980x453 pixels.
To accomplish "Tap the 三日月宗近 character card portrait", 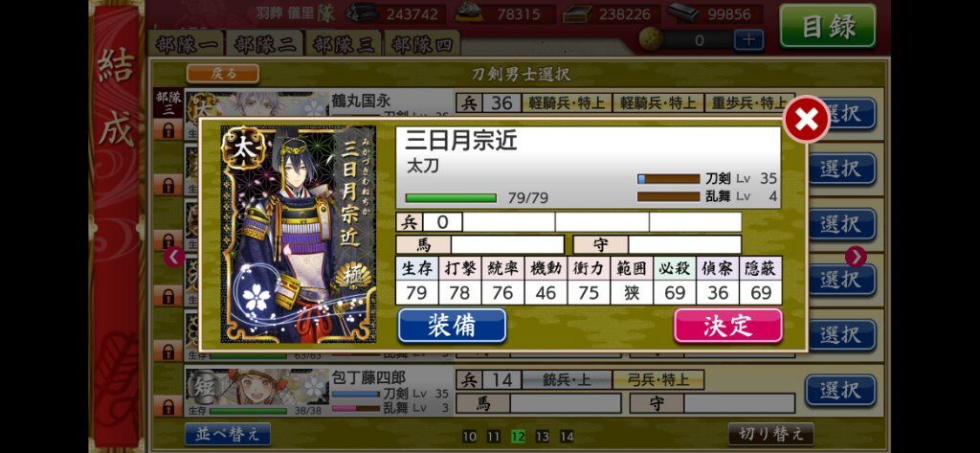I will [x=299, y=234].
